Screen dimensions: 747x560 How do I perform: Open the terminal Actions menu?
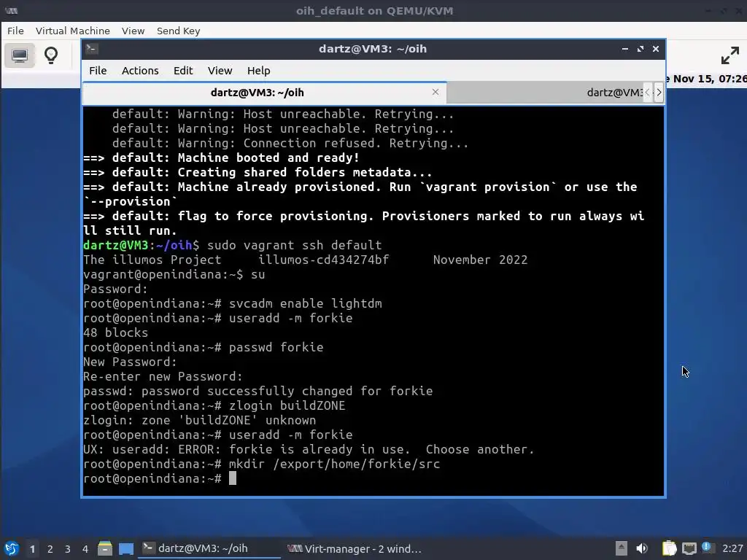click(x=140, y=71)
